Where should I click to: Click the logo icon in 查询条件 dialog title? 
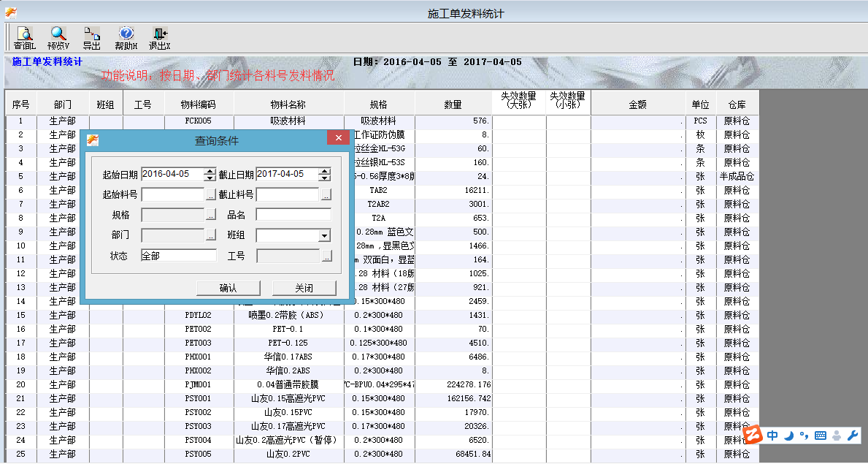[93, 140]
